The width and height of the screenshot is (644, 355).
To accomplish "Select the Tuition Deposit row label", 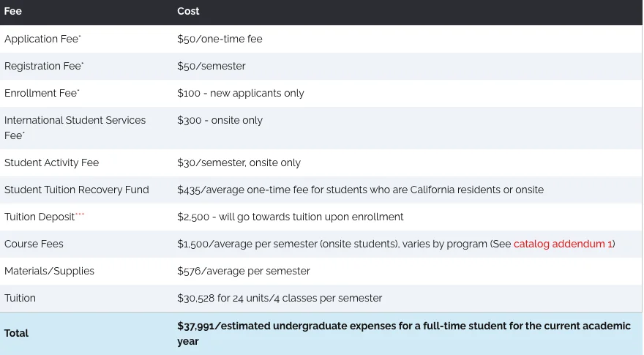I will [40, 217].
